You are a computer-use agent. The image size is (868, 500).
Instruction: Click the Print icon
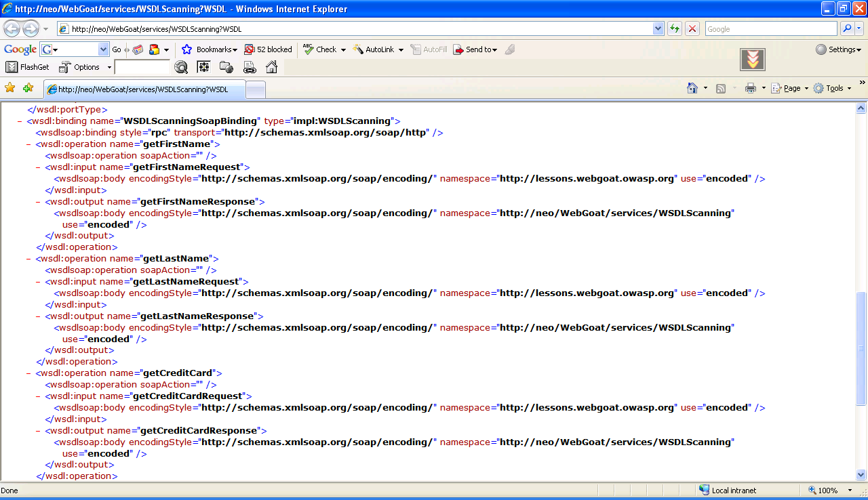tap(750, 88)
